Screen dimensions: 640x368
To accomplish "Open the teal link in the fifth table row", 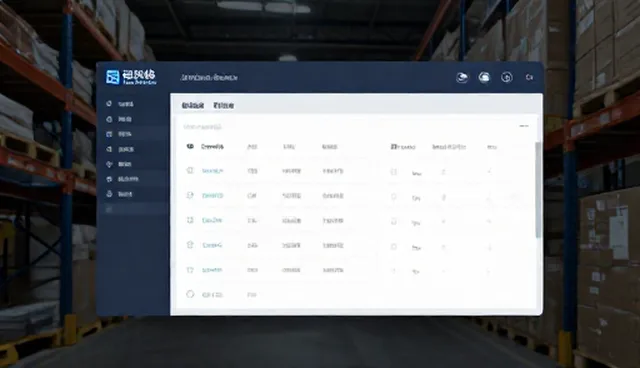I will pyautogui.click(x=212, y=270).
